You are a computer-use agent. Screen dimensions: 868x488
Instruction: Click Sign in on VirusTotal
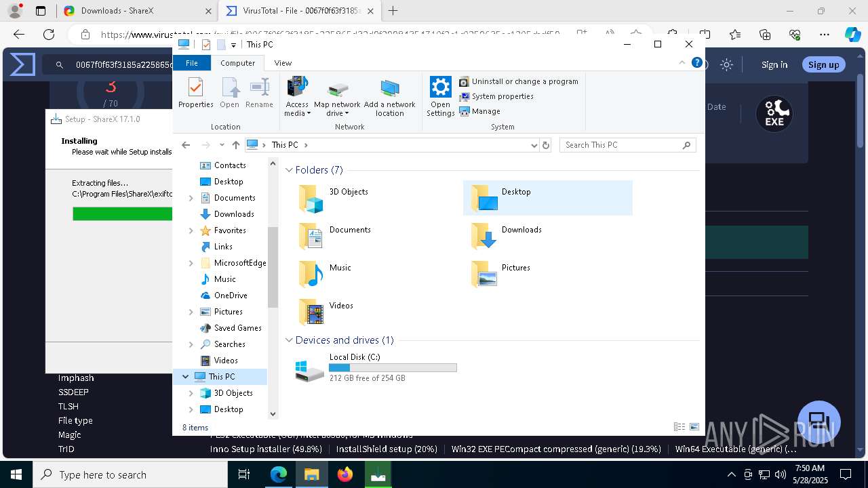pyautogui.click(x=774, y=64)
